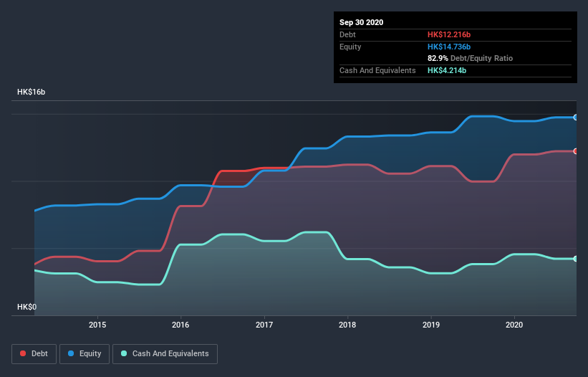
Task: Click the red Debt legend dot
Action: (x=23, y=353)
